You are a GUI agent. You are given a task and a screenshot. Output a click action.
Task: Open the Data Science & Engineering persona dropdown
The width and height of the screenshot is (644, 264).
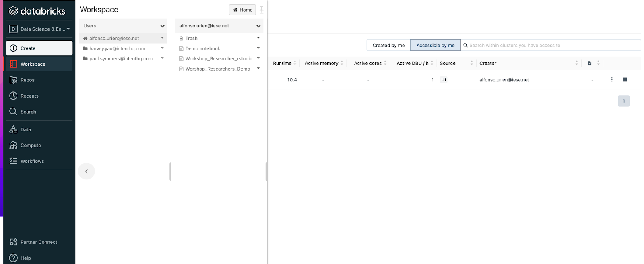click(39, 29)
